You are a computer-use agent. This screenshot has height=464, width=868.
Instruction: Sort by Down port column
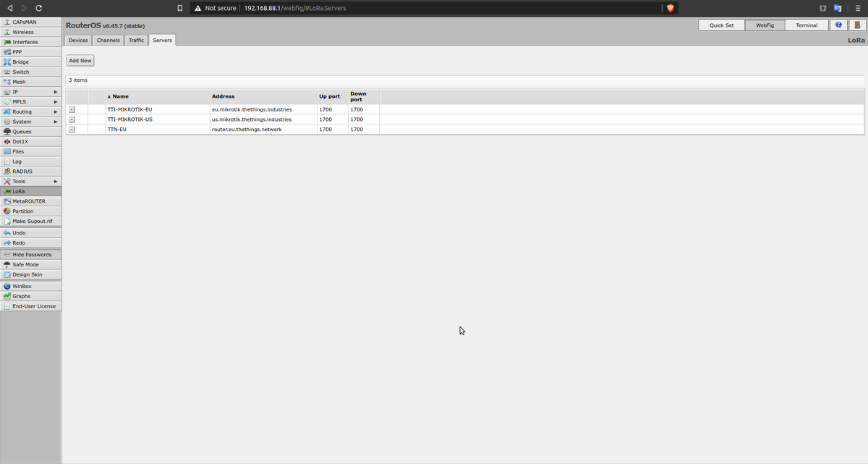coord(363,96)
